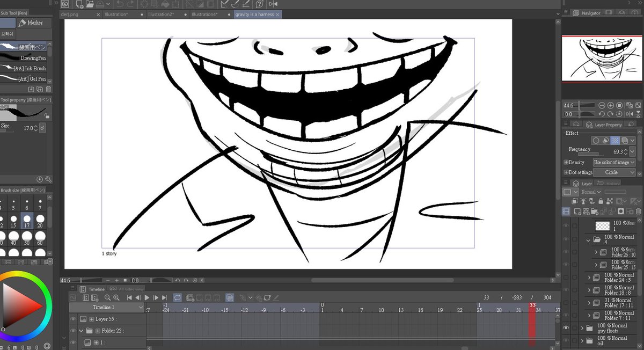Undo the last action in top toolbar
Screen dimensions: 644x350
(x=119, y=4)
